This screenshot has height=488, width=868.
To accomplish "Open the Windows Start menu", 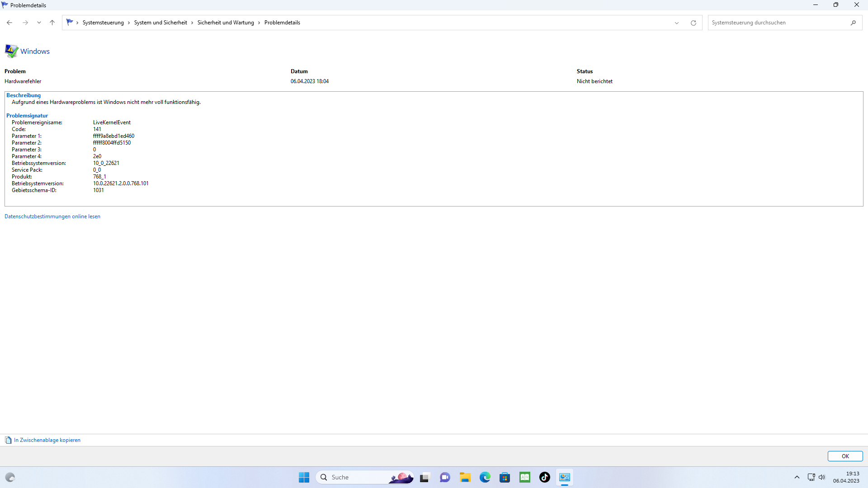I will [304, 477].
